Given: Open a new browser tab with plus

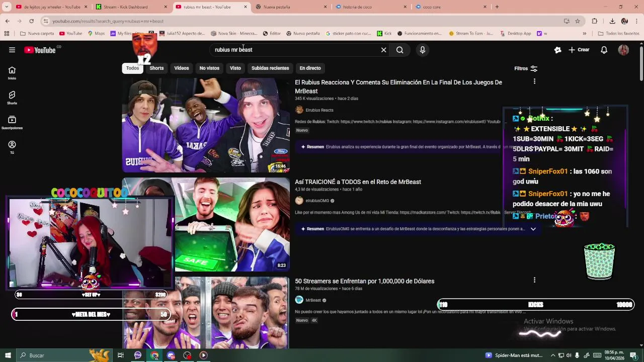Looking at the screenshot, I should click(497, 7).
